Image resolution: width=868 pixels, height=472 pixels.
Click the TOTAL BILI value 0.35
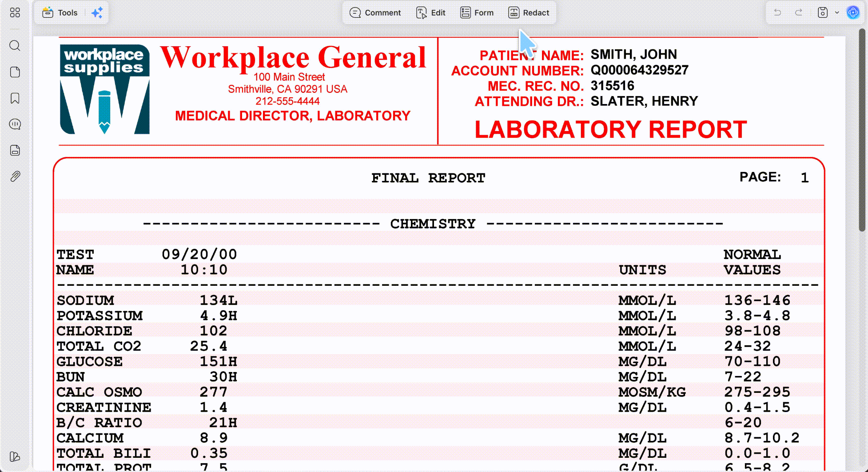point(209,453)
